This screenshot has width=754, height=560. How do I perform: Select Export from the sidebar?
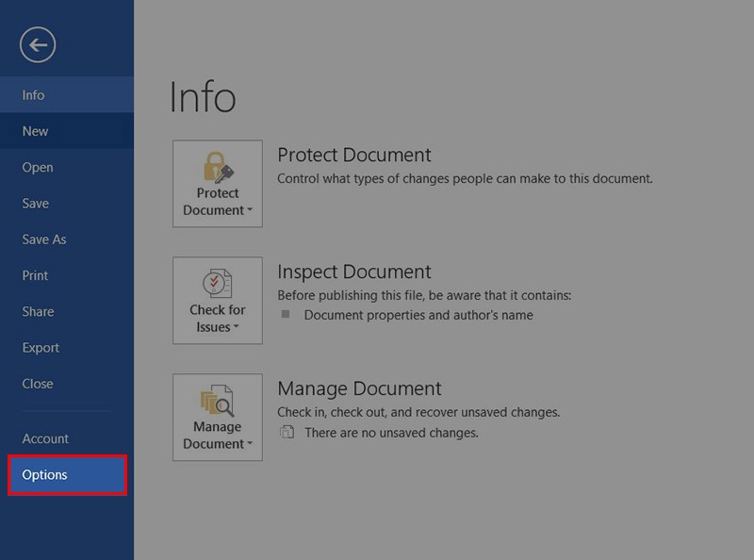coord(41,348)
